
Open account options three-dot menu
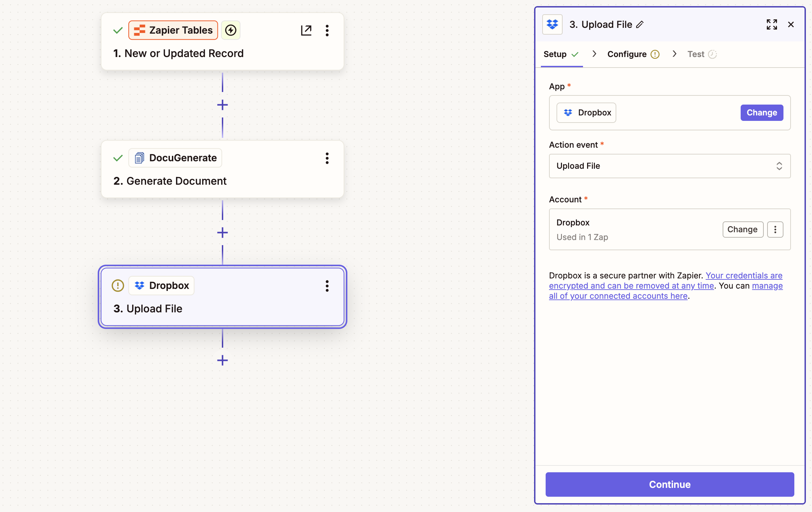click(775, 230)
